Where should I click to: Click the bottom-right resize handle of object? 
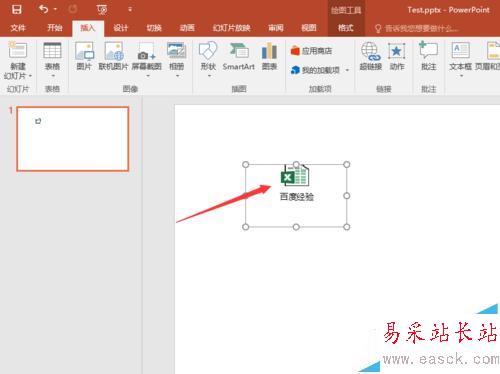(x=347, y=227)
